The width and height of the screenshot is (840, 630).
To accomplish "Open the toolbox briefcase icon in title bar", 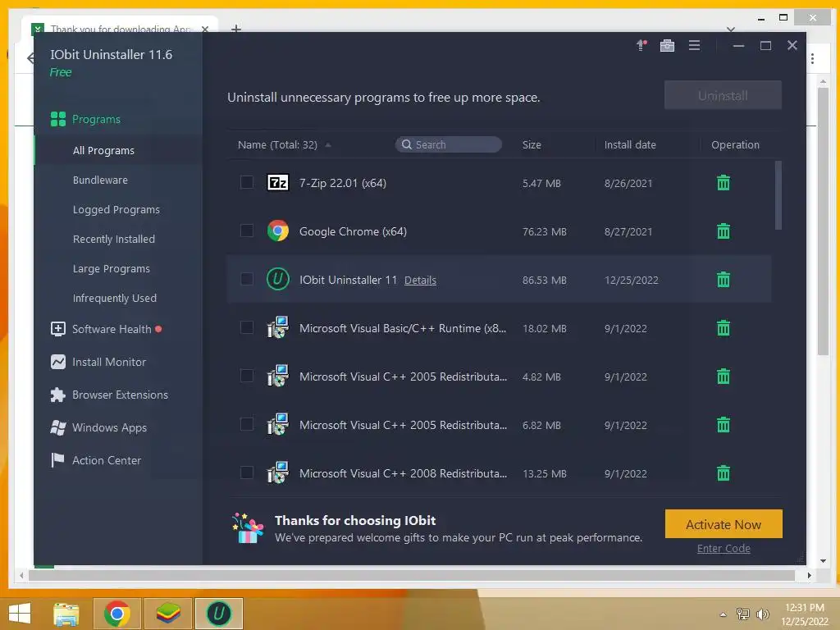I will pos(667,46).
